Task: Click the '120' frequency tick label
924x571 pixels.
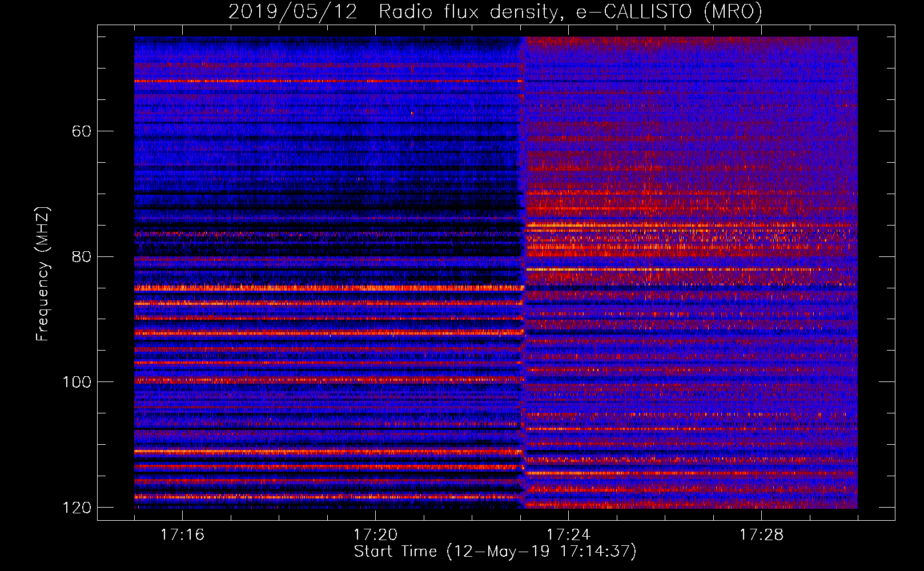Action: (x=77, y=508)
